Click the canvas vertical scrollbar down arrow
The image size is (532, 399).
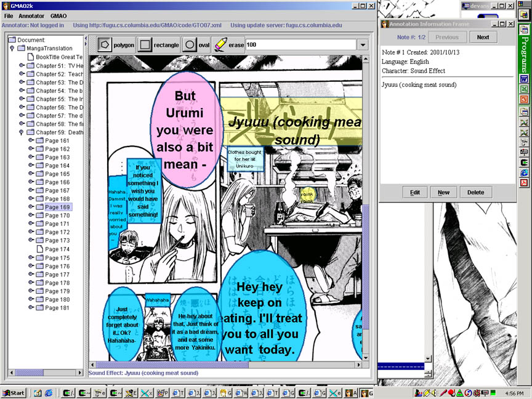tap(366, 358)
